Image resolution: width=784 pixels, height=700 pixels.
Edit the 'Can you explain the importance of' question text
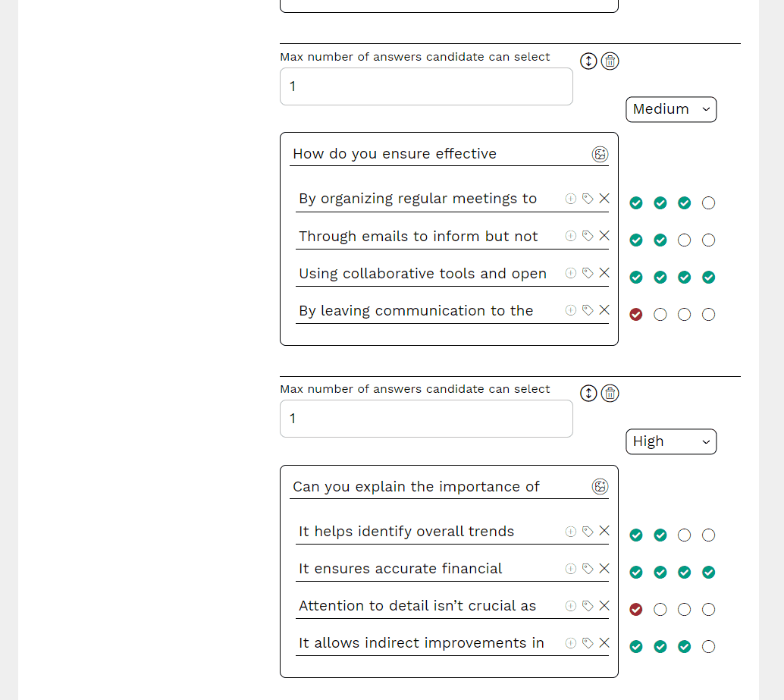[x=436, y=487]
